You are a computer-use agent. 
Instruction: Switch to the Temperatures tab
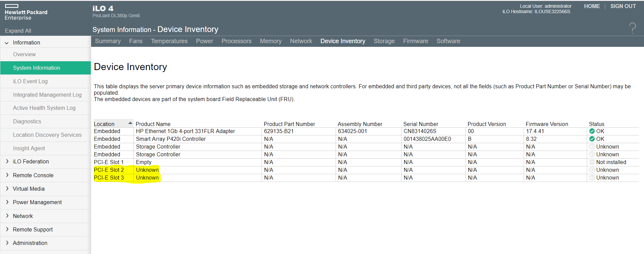point(169,41)
